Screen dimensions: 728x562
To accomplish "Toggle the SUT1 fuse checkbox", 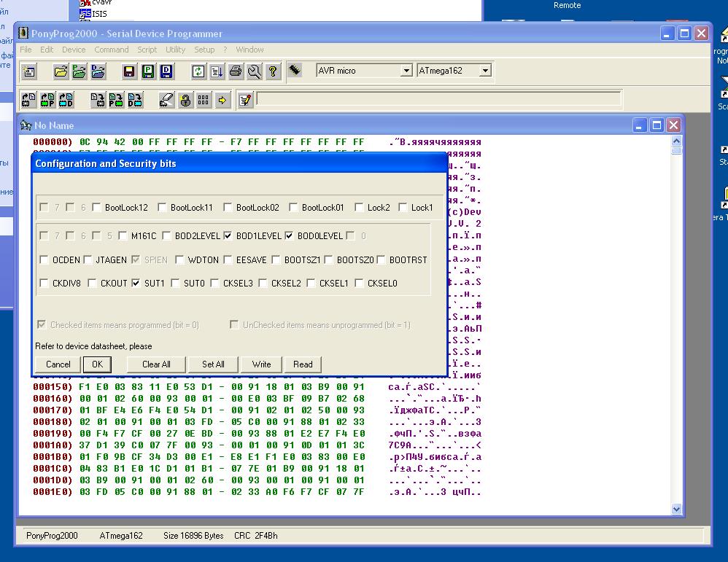I will (x=136, y=284).
